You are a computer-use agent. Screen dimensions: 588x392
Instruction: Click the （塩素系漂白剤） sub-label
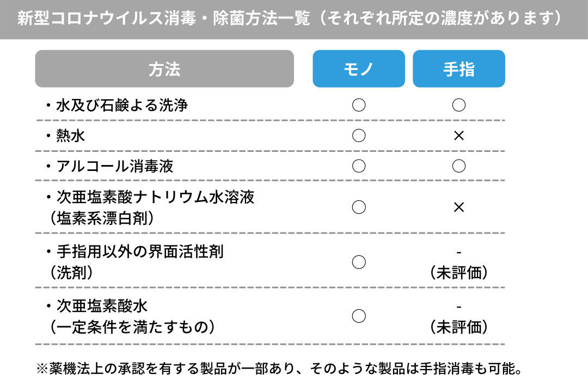click(102, 218)
